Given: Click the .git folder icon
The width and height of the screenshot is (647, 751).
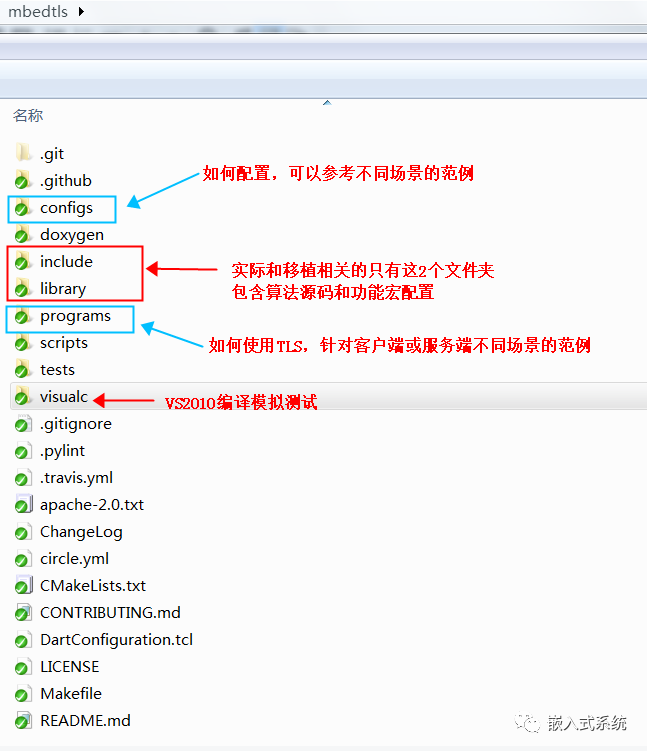Looking at the screenshot, I should 23,153.
